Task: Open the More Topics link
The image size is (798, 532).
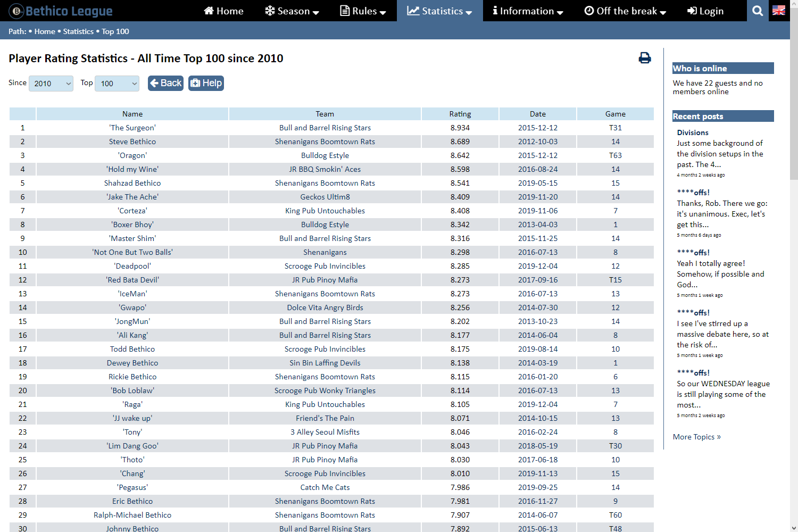Action: 696,437
